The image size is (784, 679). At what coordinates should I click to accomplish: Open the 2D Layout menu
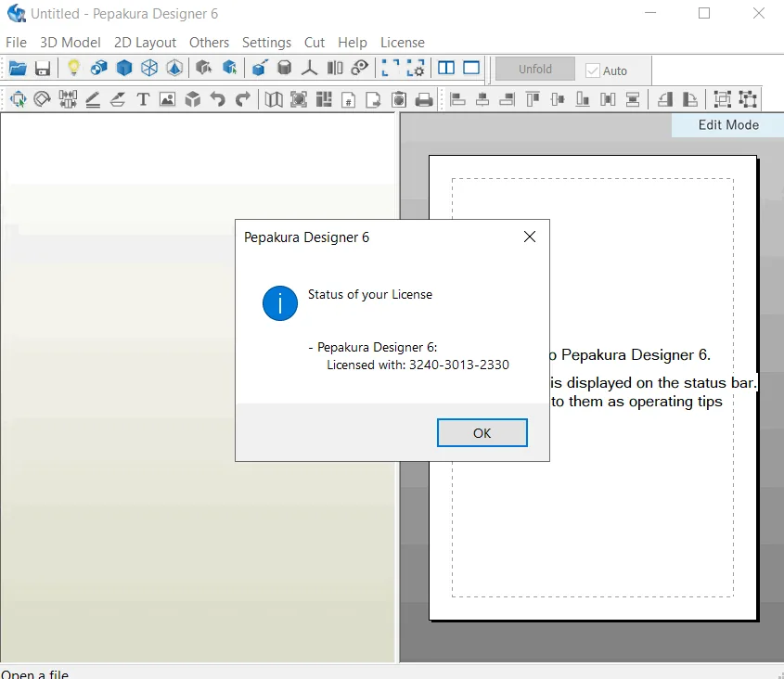click(145, 43)
